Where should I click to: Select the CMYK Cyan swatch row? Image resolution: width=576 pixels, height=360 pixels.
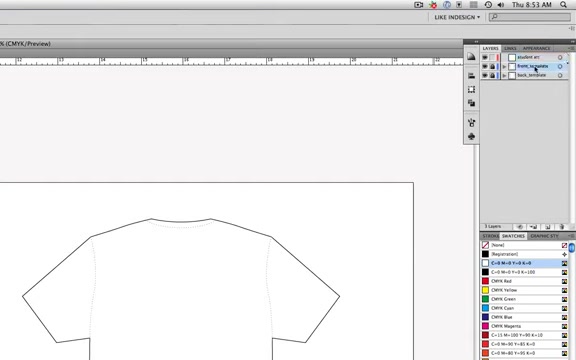[x=525, y=308]
